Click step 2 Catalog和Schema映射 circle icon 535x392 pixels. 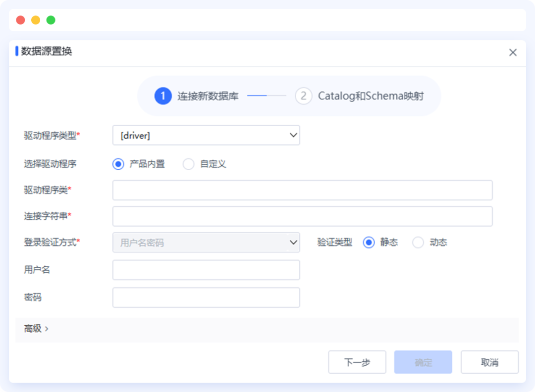coord(303,96)
